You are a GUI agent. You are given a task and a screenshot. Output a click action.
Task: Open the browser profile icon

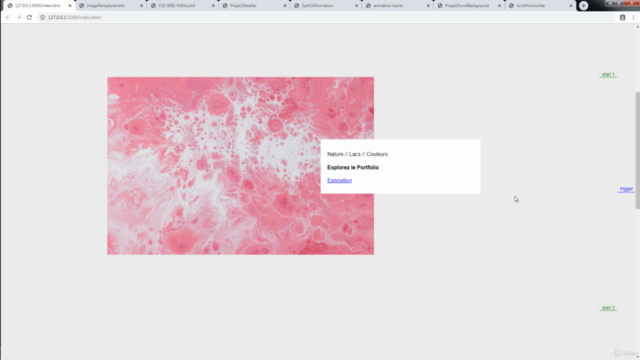tap(622, 18)
